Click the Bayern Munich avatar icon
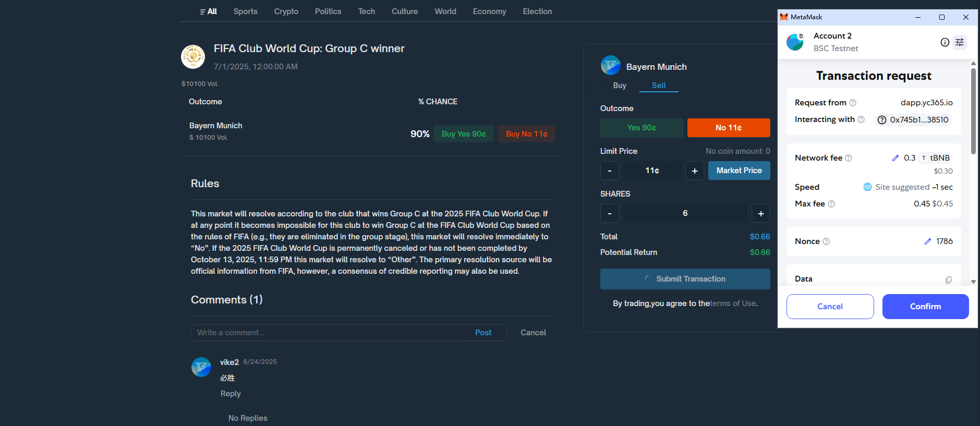 tap(611, 66)
